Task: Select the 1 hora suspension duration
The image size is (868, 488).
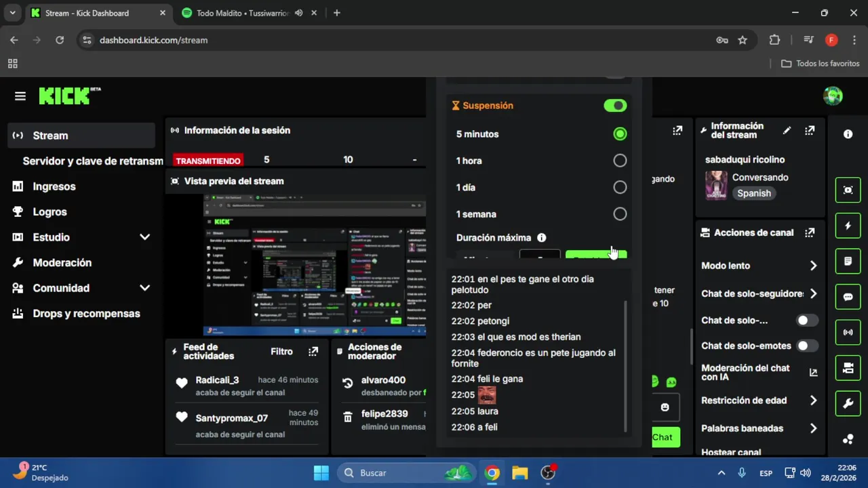Action: pos(620,161)
